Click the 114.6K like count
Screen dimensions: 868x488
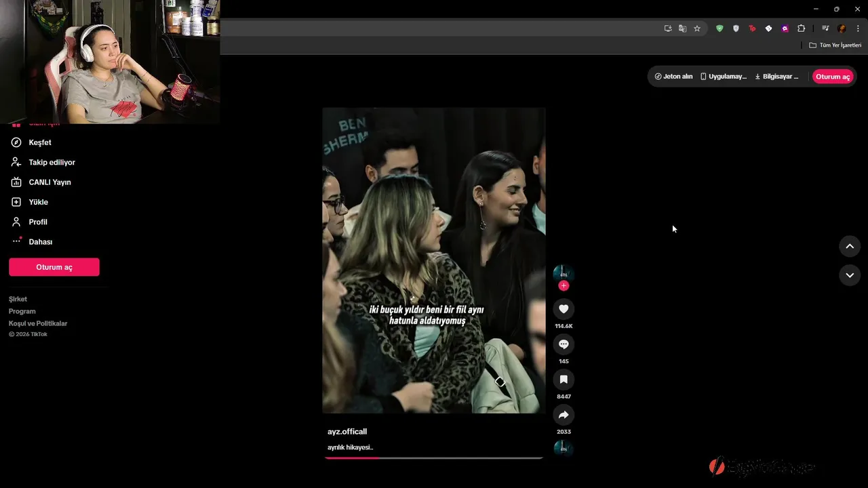(x=564, y=326)
